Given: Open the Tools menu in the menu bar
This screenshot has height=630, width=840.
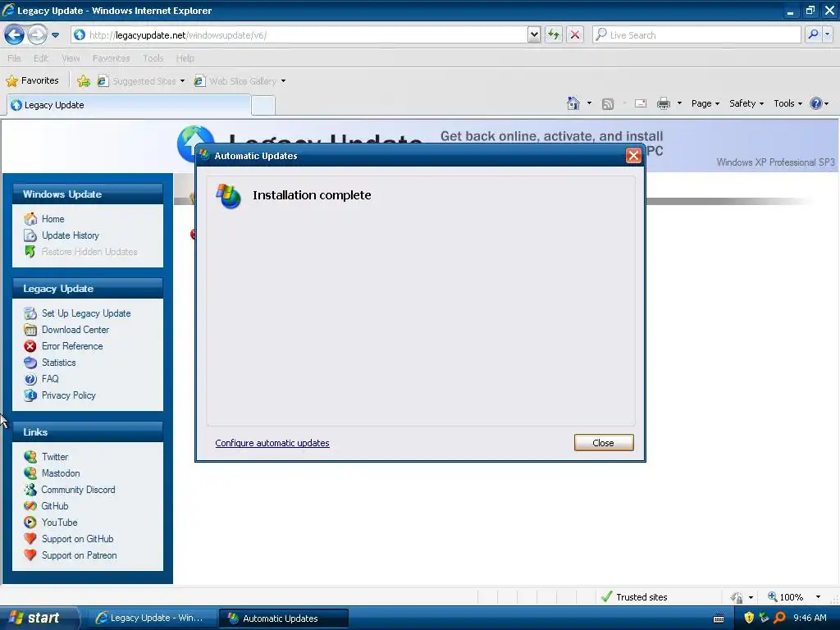Looking at the screenshot, I should coord(153,58).
